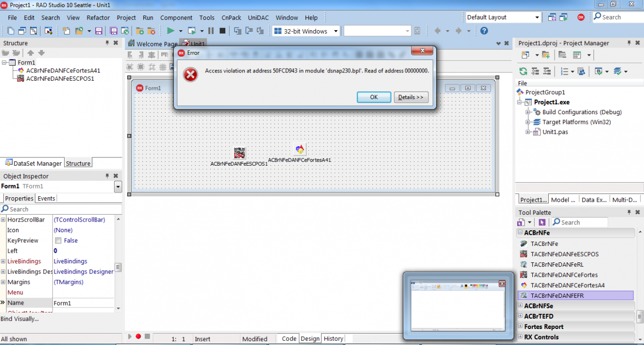Click the green Run arrow
Screen dimensions: 644x345
tap(170, 31)
